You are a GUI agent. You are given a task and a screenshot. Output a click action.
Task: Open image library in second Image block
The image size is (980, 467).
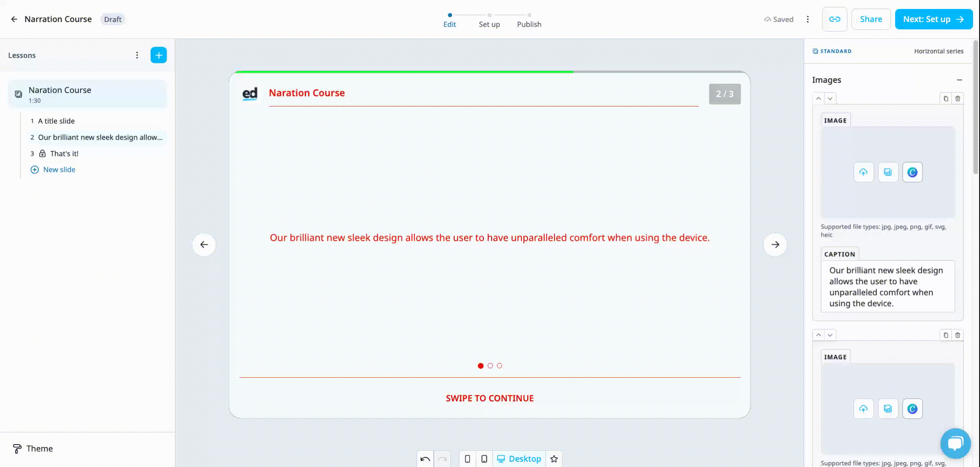point(888,409)
